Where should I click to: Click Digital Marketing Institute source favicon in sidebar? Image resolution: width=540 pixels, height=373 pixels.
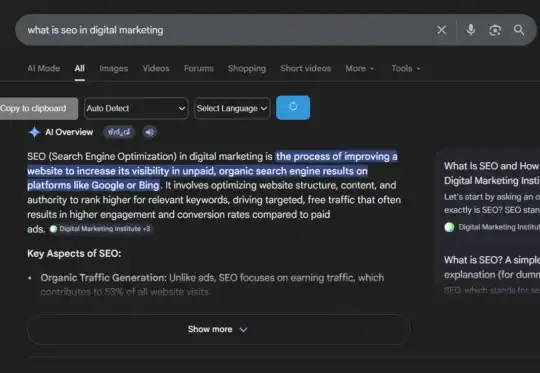tap(449, 227)
